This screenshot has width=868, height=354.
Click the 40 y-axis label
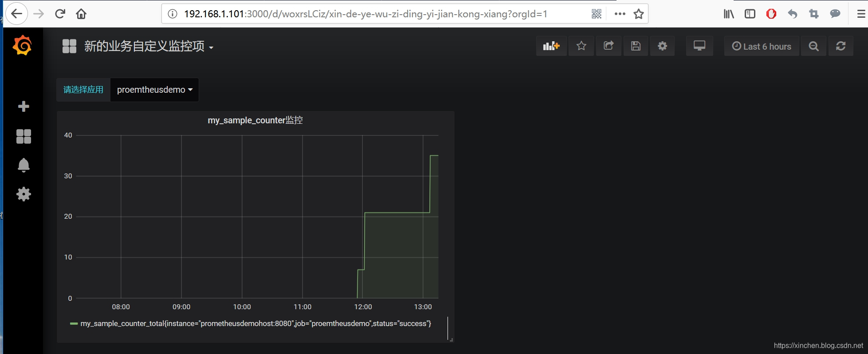coord(68,135)
